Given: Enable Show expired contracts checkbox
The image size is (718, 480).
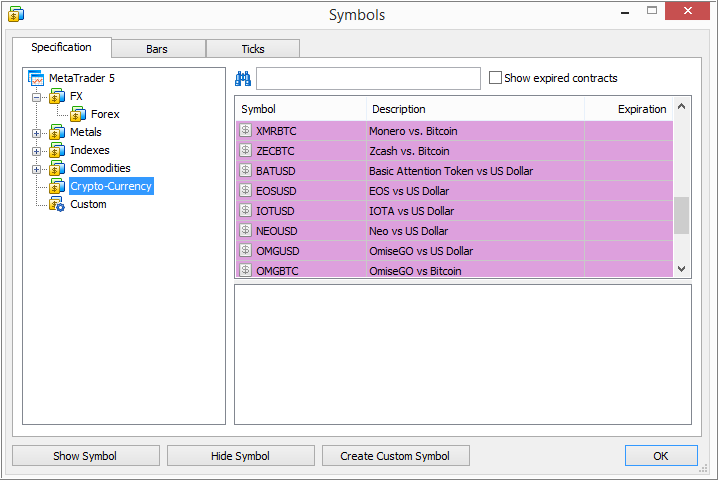Looking at the screenshot, I should [x=495, y=77].
